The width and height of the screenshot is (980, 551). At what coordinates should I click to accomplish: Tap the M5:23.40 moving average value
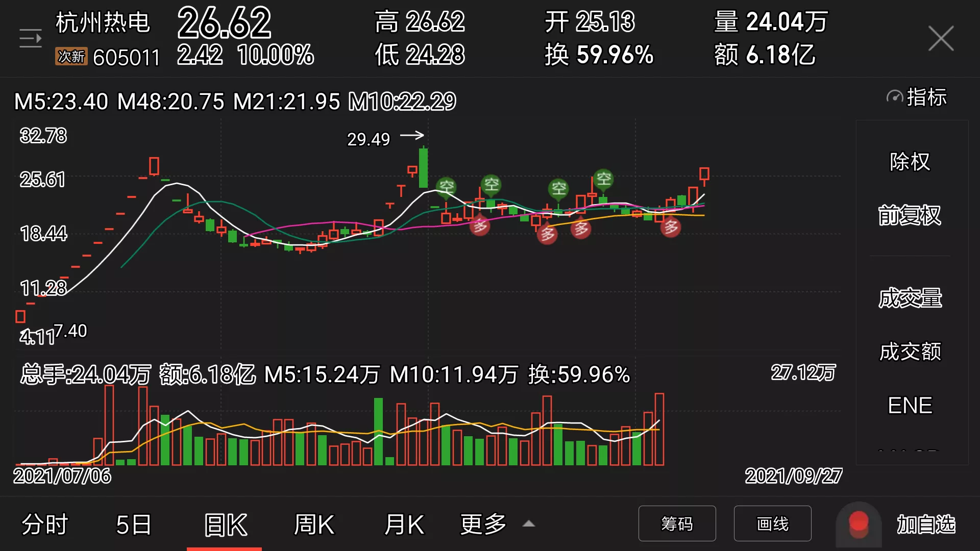coord(61,101)
